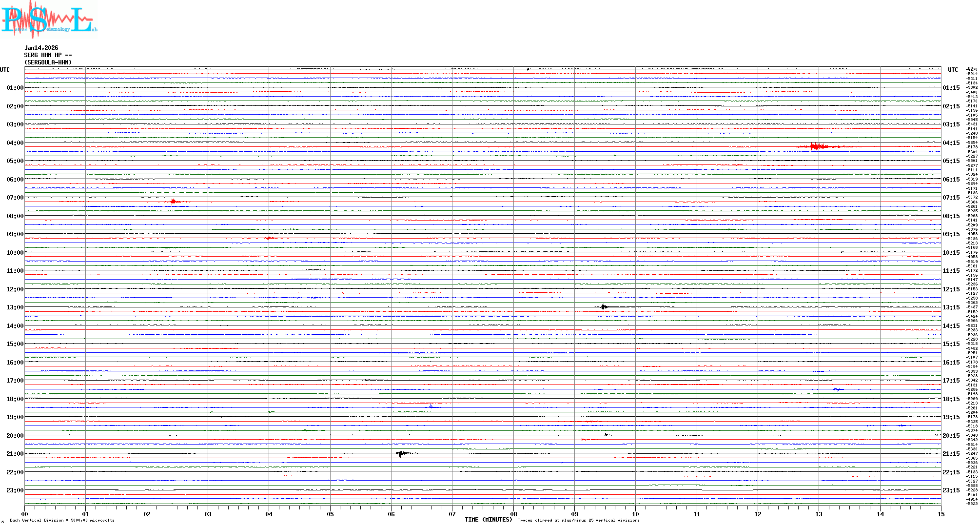Image resolution: width=980 pixels, height=527 pixels.
Task: Click the 20:15 time label on right
Action: click(x=951, y=436)
